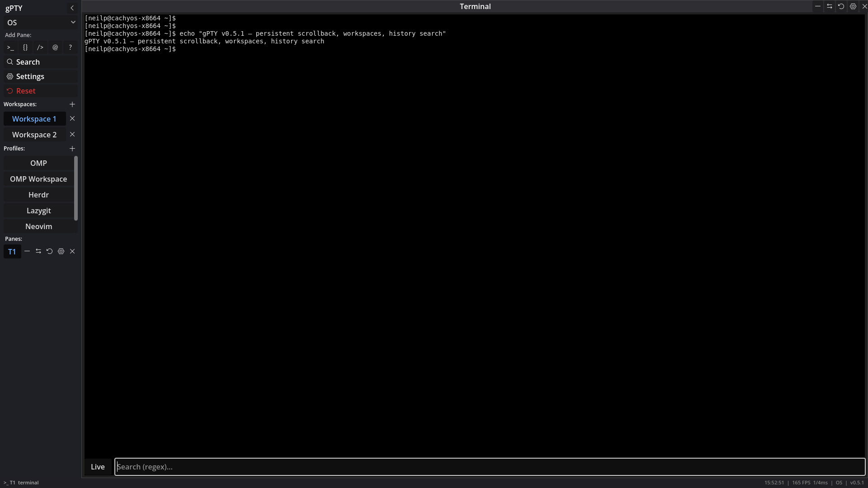Add a pane using the @ icon

click(x=55, y=47)
